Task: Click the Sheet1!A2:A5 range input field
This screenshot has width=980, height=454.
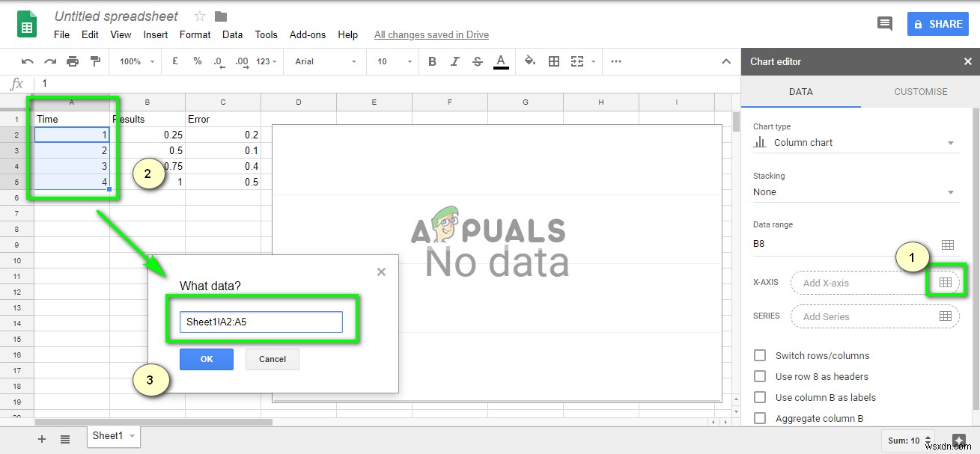Action: pyautogui.click(x=261, y=322)
